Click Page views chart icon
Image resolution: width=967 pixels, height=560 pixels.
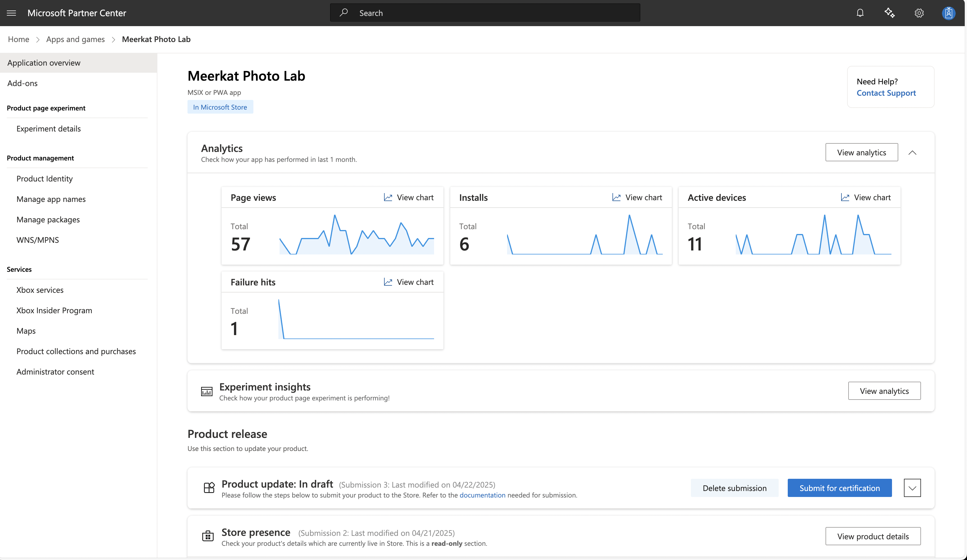tap(388, 197)
